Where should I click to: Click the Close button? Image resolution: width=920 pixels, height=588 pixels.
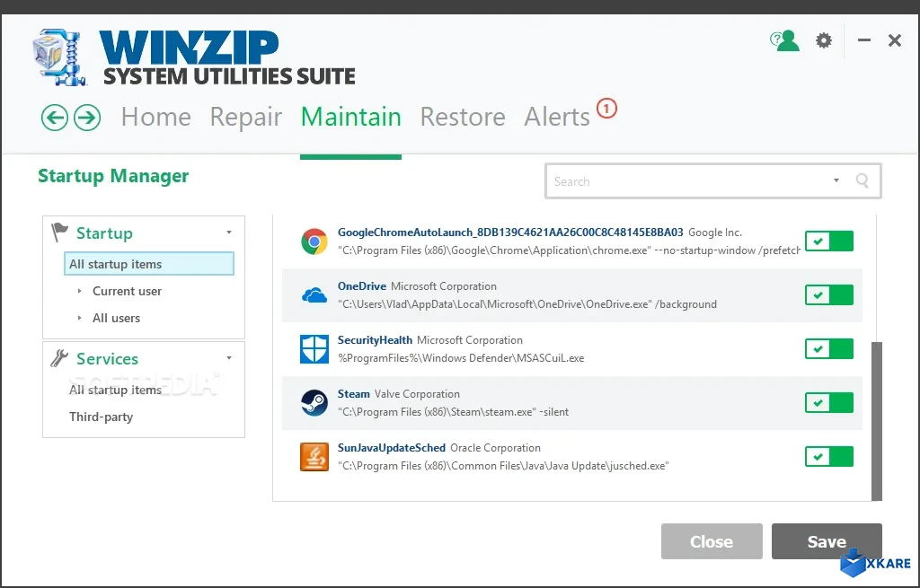[712, 541]
